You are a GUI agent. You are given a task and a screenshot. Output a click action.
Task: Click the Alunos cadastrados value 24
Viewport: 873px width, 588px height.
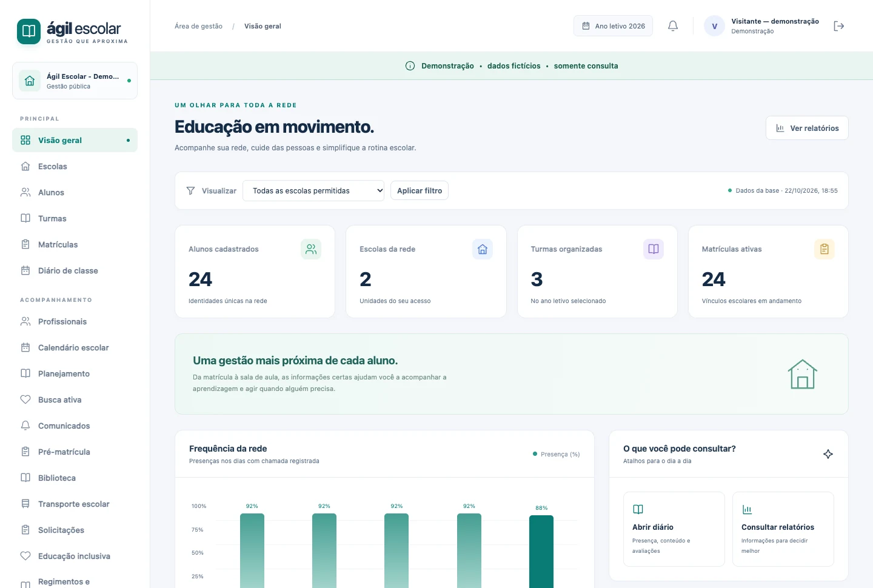click(x=200, y=279)
